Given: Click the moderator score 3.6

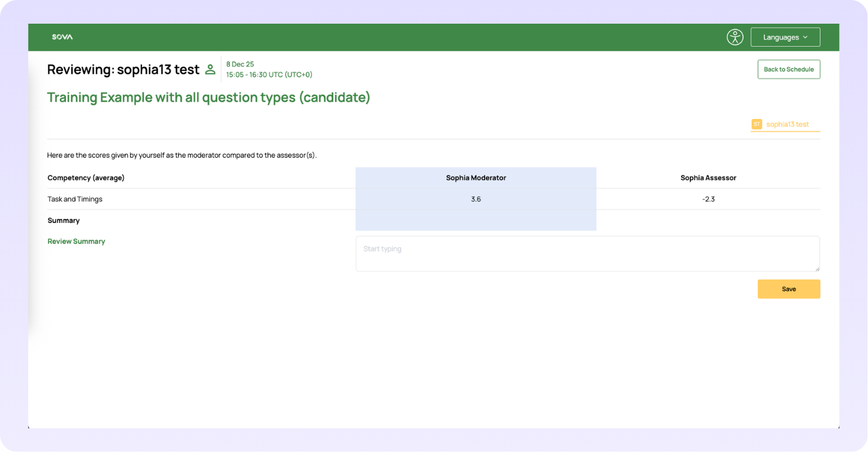Looking at the screenshot, I should tap(476, 199).
